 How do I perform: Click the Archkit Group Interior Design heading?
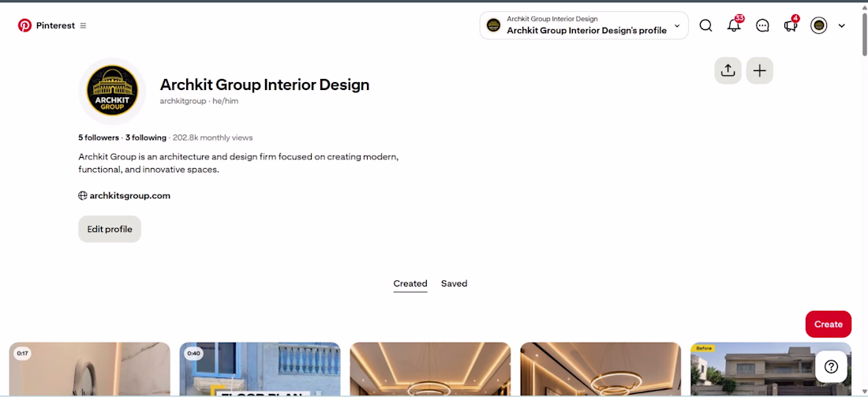pos(264,84)
